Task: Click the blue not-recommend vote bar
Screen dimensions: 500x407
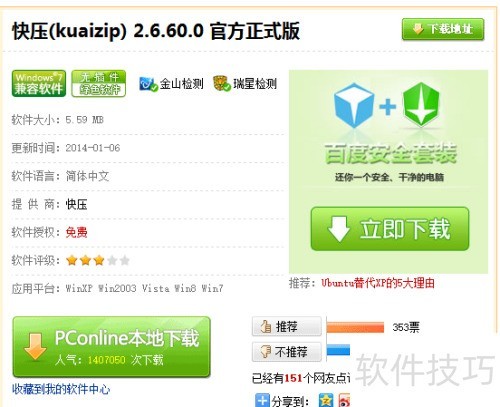Action: (x=338, y=350)
